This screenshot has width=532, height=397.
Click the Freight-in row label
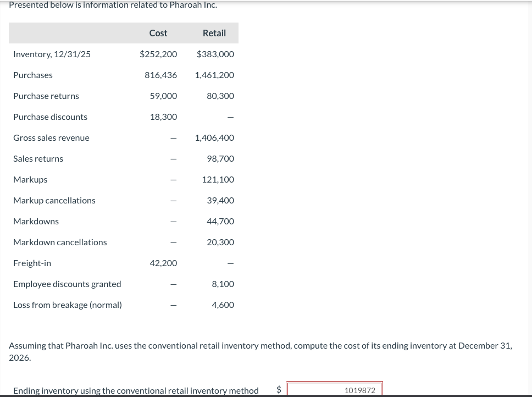tap(32, 263)
